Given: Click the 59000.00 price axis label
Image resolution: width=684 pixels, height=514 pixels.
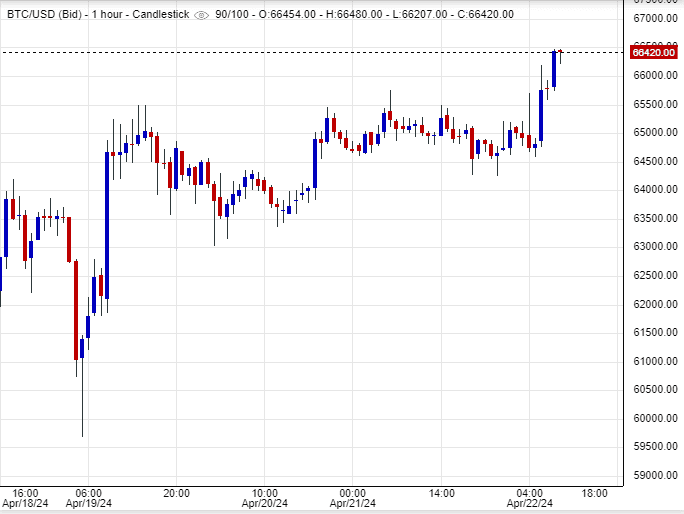Looking at the screenshot, I should 657,475.
